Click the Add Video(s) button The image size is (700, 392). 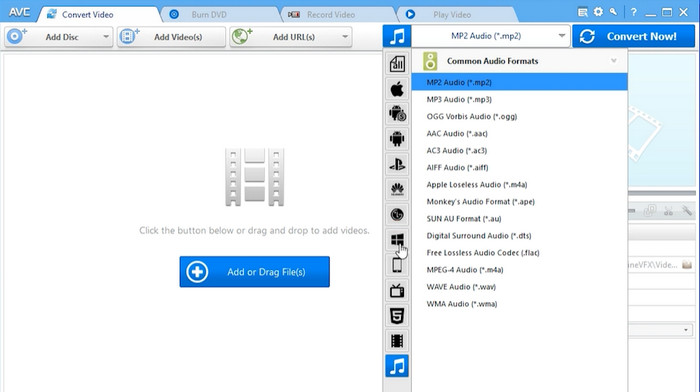coord(171,37)
